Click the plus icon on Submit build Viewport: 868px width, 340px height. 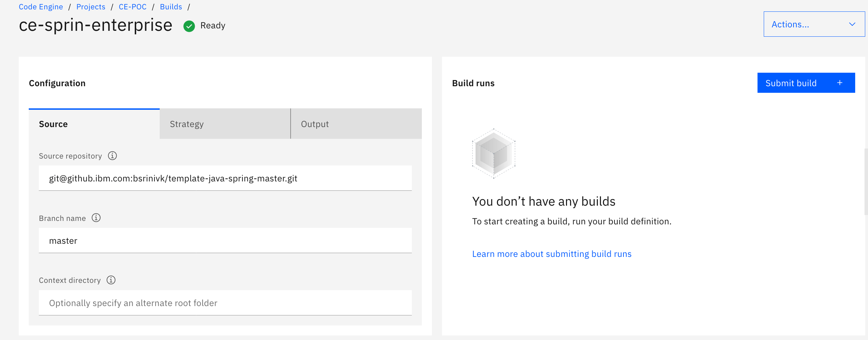pyautogui.click(x=840, y=83)
